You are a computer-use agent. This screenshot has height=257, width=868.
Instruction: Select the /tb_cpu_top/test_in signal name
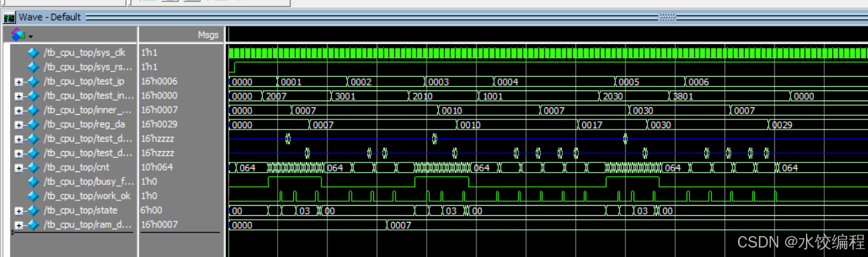pyautogui.click(x=88, y=96)
